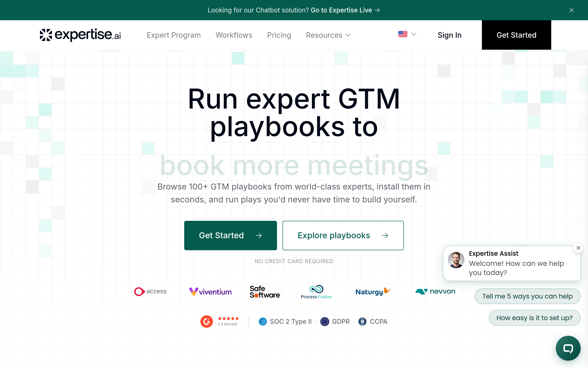The height and width of the screenshot is (368, 588).
Task: Open the chat widget bubble
Action: point(568,348)
